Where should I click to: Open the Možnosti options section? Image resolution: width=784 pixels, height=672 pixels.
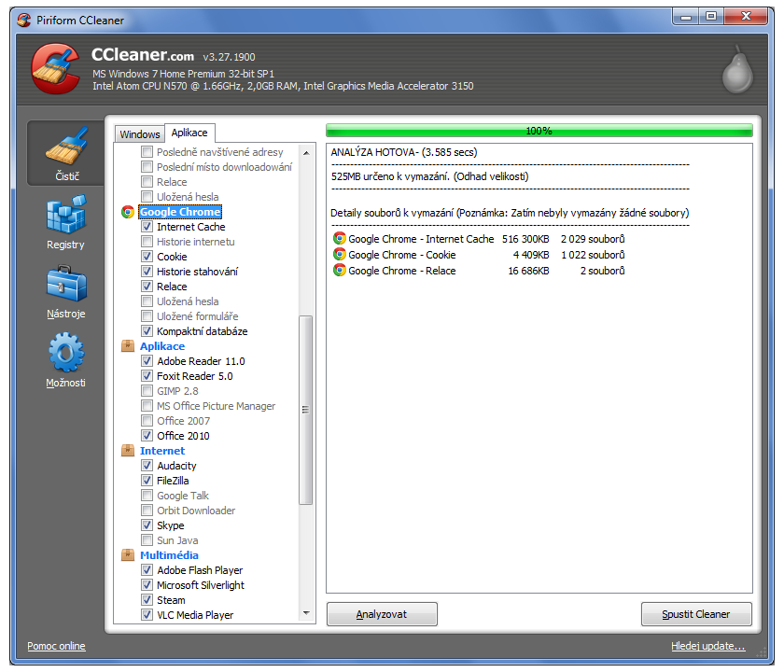click(x=65, y=361)
